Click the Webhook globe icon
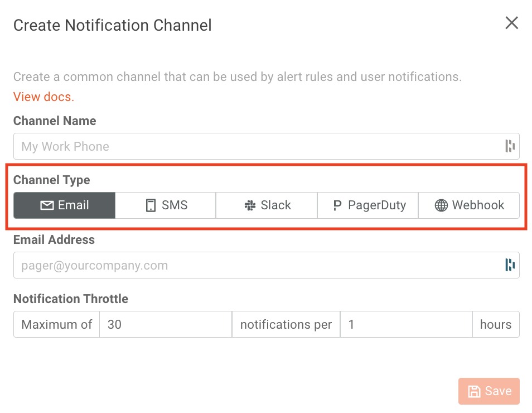Image resolution: width=532 pixels, height=413 pixels. tap(441, 205)
